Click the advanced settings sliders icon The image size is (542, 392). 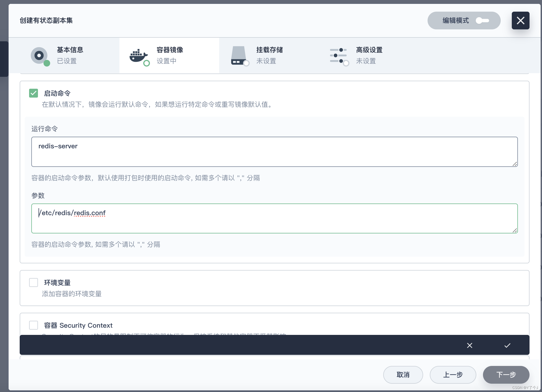[x=338, y=55]
